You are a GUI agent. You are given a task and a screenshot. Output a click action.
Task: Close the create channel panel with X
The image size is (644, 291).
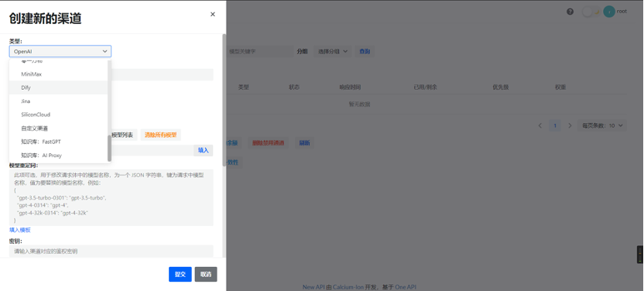212,15
